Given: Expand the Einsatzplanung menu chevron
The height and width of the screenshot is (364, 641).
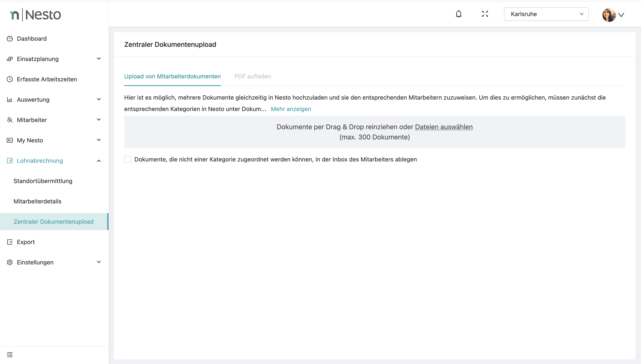Looking at the screenshot, I should pyautogui.click(x=99, y=59).
